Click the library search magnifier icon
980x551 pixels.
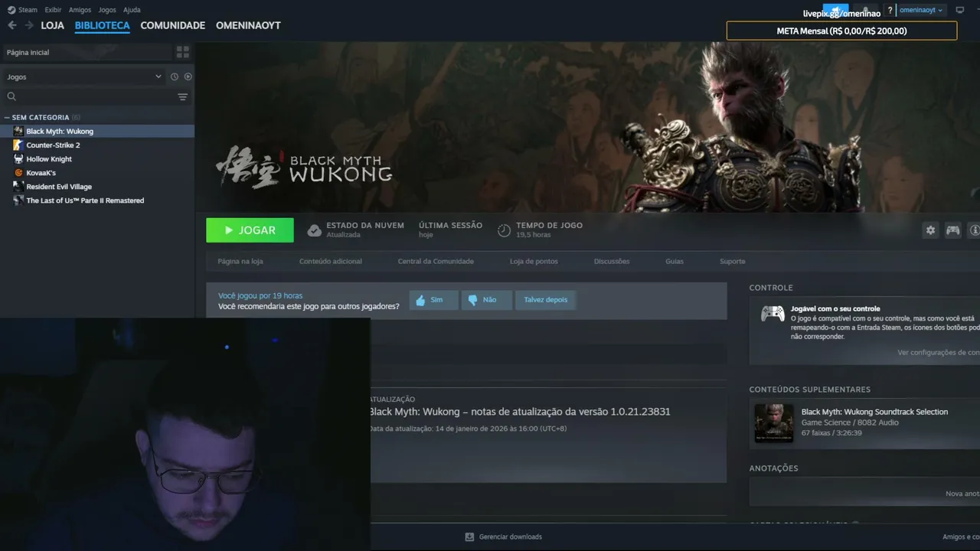pos(11,96)
